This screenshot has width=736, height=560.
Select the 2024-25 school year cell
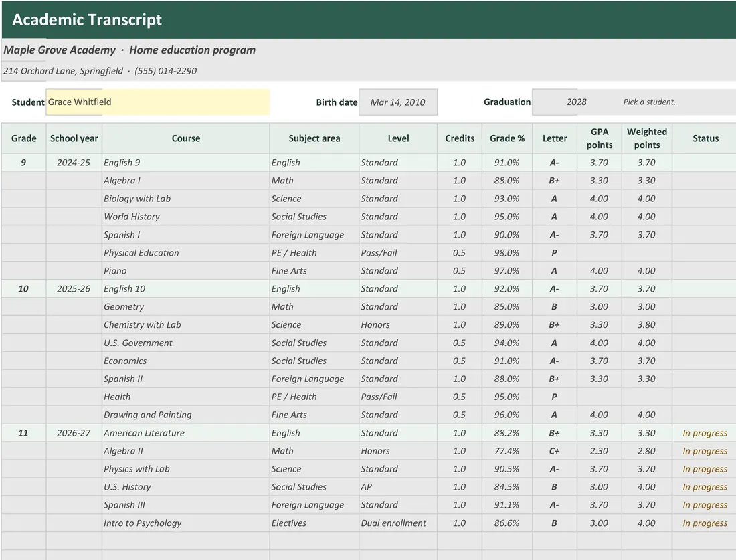(x=74, y=163)
